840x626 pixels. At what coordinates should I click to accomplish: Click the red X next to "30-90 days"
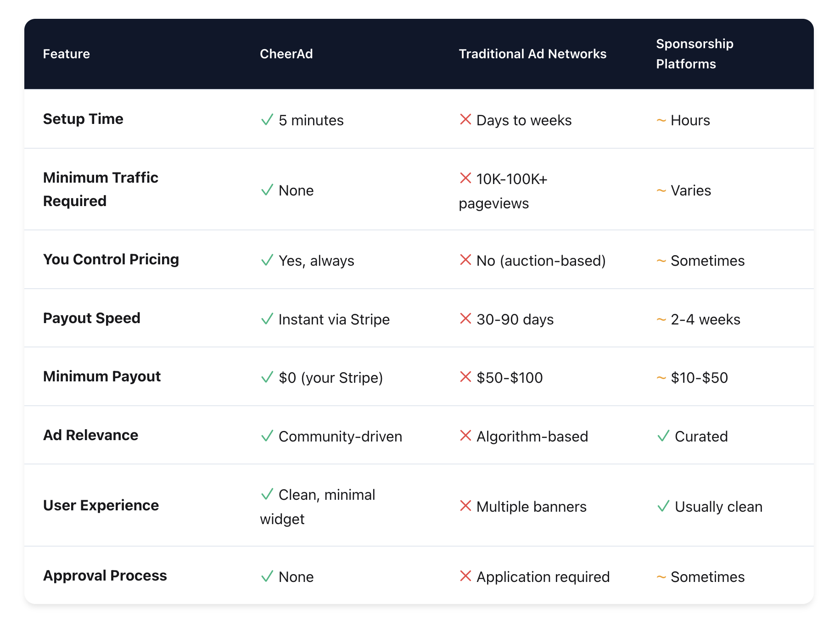(465, 319)
